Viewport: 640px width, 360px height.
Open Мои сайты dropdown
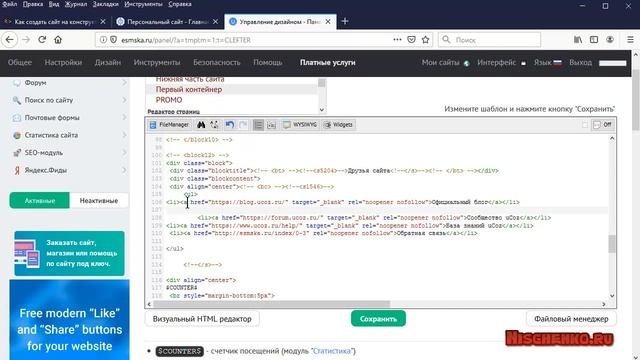445,62
